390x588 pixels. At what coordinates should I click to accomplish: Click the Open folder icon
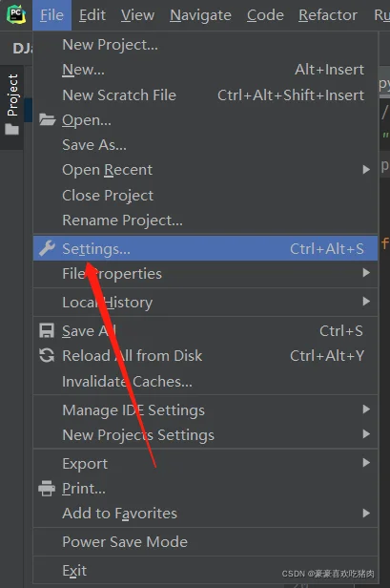click(48, 119)
